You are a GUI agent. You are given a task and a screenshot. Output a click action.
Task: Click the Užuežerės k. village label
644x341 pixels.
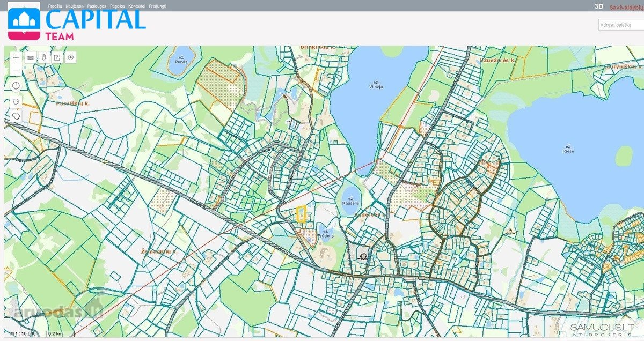click(497, 60)
